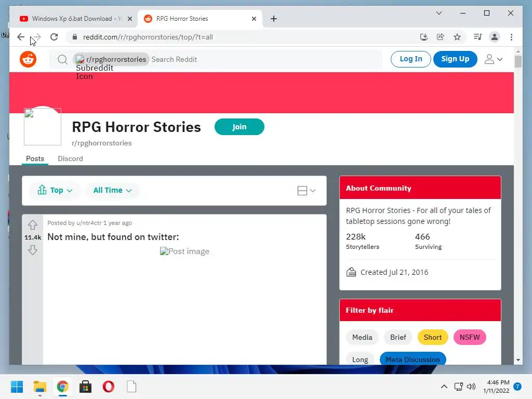Click the share page icon
This screenshot has height=399, width=532.
click(441, 37)
